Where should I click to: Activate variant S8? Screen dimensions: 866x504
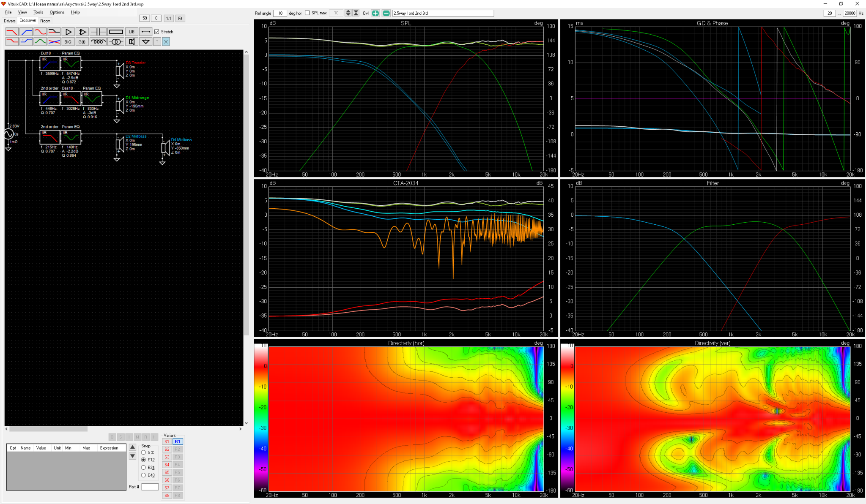(x=167, y=496)
